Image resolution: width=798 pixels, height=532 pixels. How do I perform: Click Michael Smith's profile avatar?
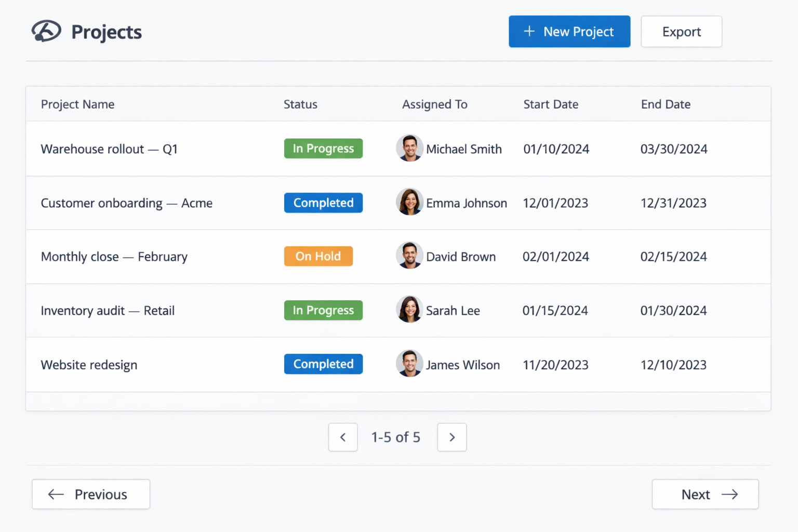point(409,148)
